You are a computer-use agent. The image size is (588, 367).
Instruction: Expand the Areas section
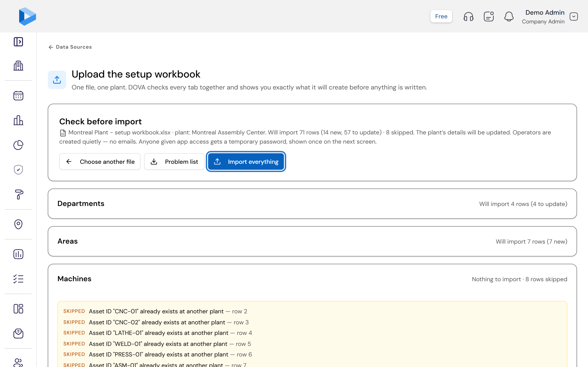[x=312, y=241]
